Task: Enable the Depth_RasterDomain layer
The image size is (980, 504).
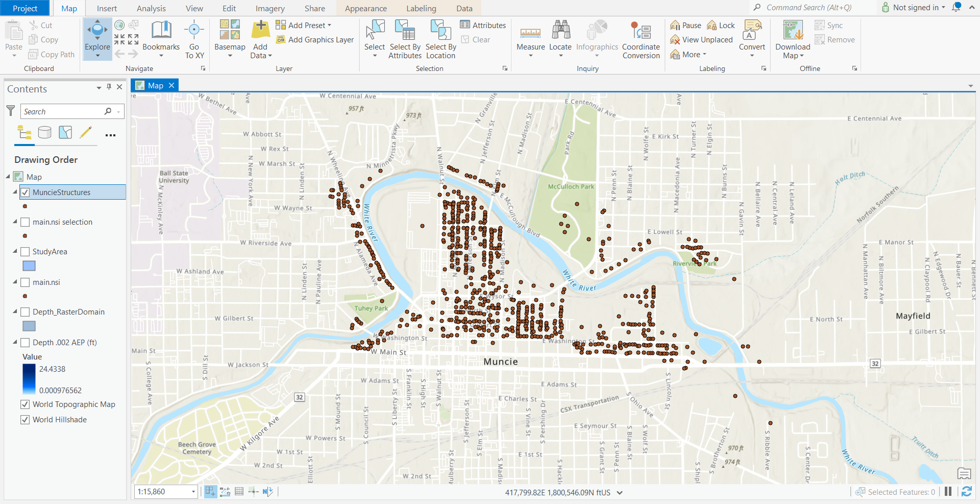Action: click(x=25, y=312)
